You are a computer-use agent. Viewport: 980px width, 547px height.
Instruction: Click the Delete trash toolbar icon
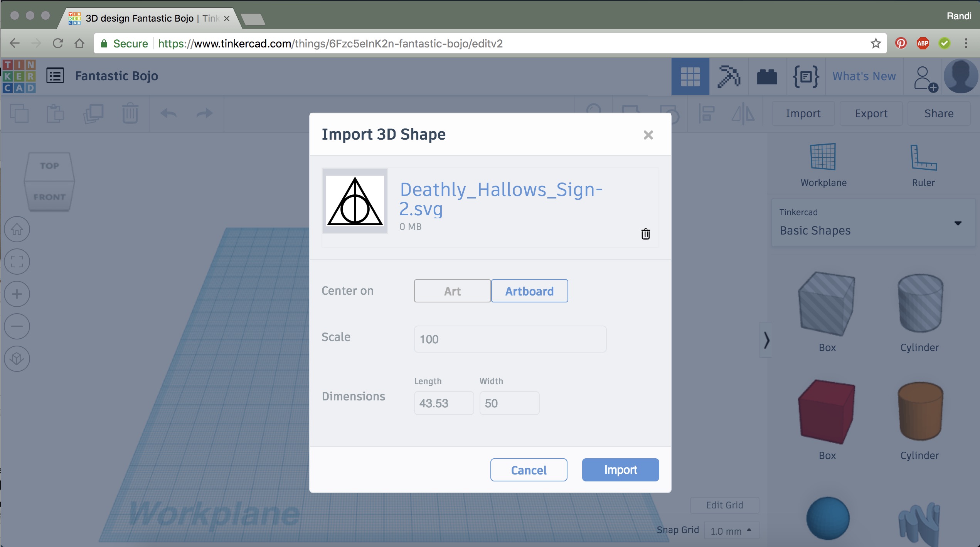pos(130,113)
